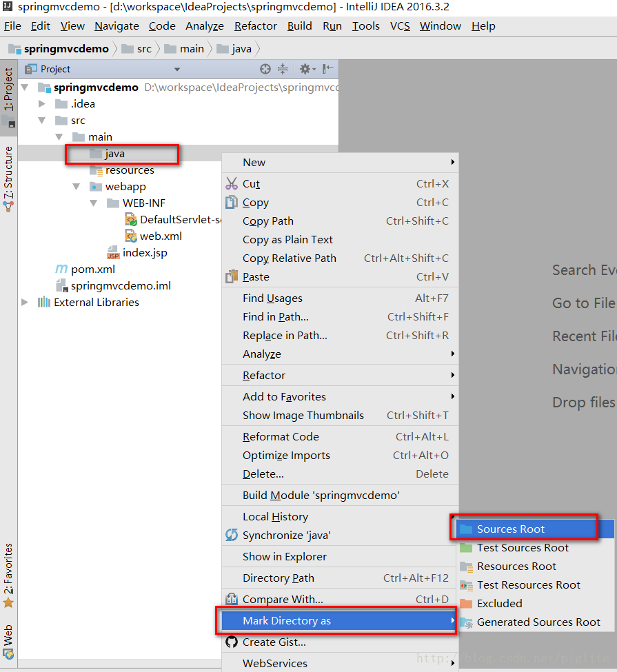
Task: Open the Analyze submenu in context menu
Action: 340,354
